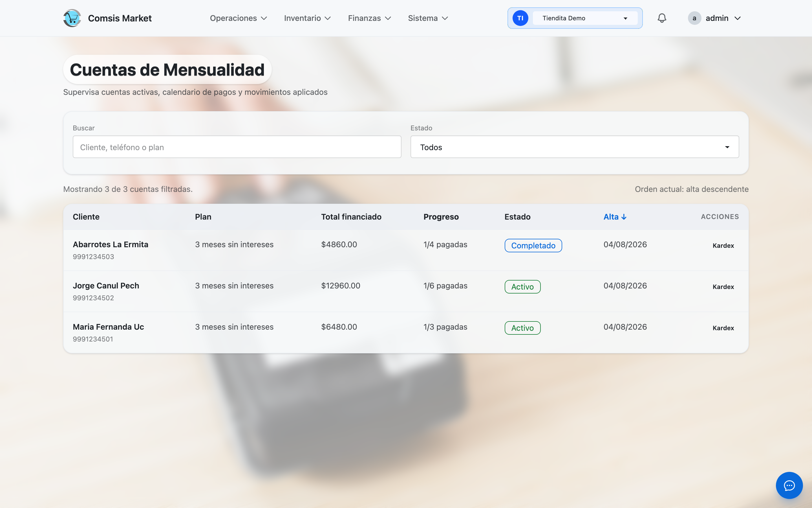The height and width of the screenshot is (508, 812).
Task: Click the $6480.00 total amount
Action: pos(339,327)
